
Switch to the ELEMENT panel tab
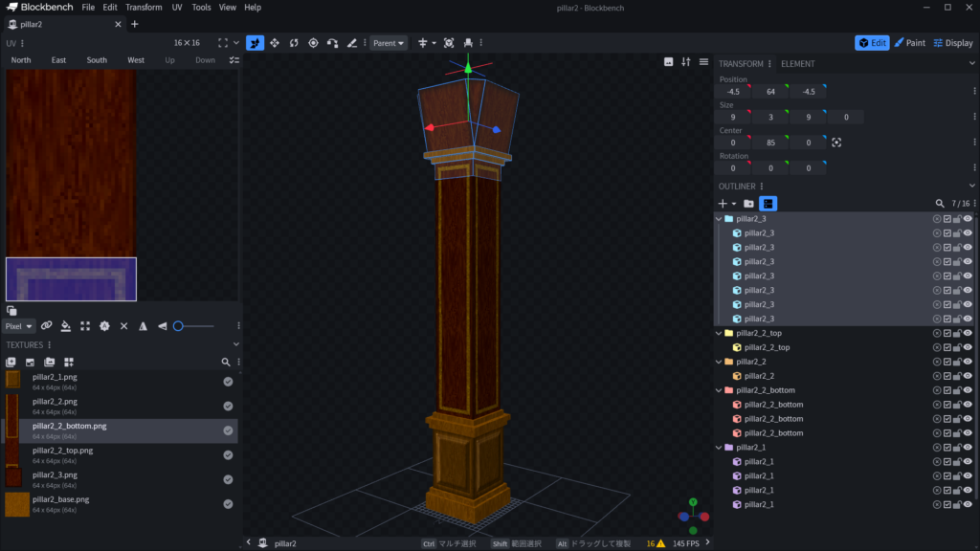click(797, 64)
